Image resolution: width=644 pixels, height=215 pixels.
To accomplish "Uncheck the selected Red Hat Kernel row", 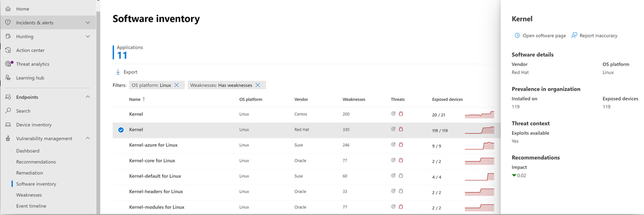I will [x=121, y=130].
